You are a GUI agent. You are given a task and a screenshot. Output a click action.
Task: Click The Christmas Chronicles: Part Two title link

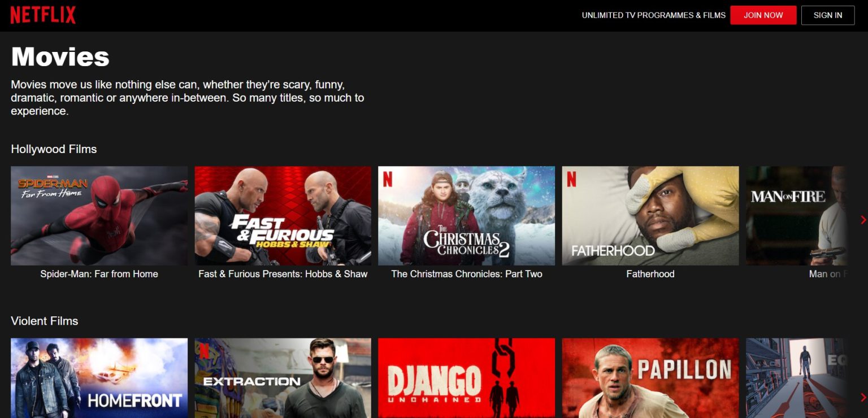click(466, 274)
